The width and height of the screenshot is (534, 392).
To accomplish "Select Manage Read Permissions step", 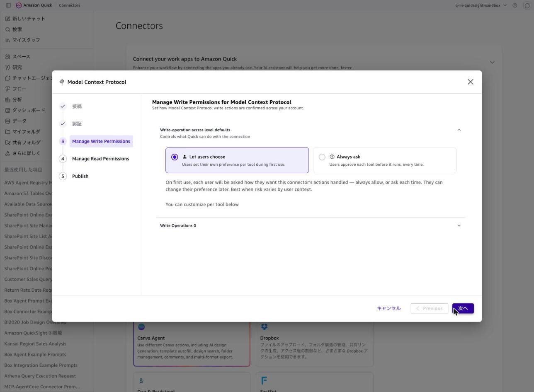I will [100, 159].
